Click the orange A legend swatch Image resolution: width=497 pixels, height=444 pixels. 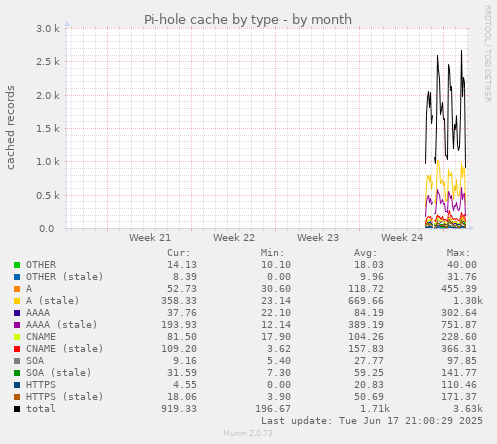(17, 289)
